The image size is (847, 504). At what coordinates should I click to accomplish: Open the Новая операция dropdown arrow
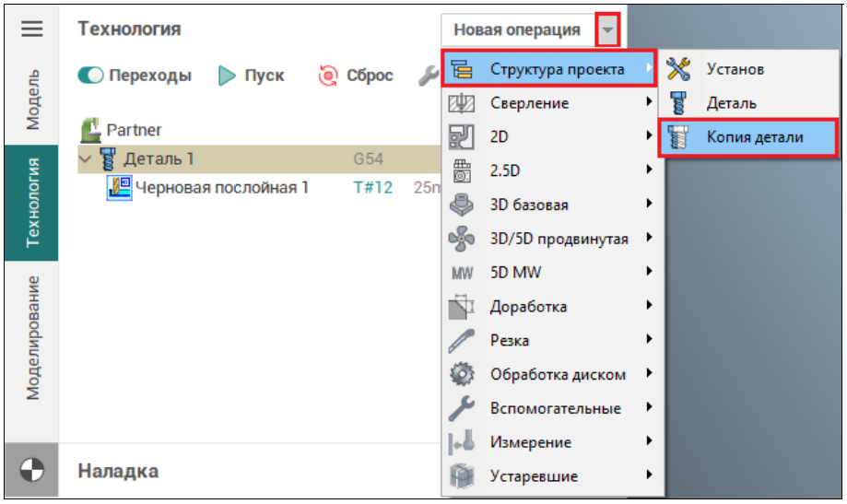606,30
